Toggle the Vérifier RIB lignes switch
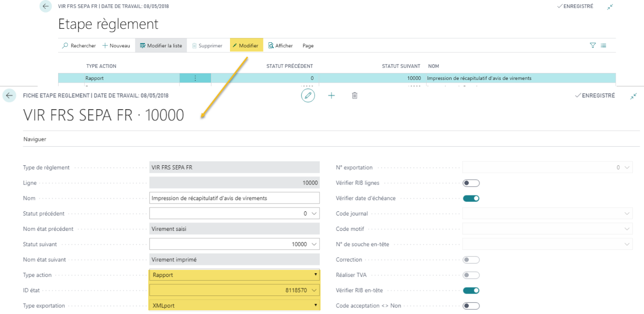644x314 pixels. tap(471, 183)
